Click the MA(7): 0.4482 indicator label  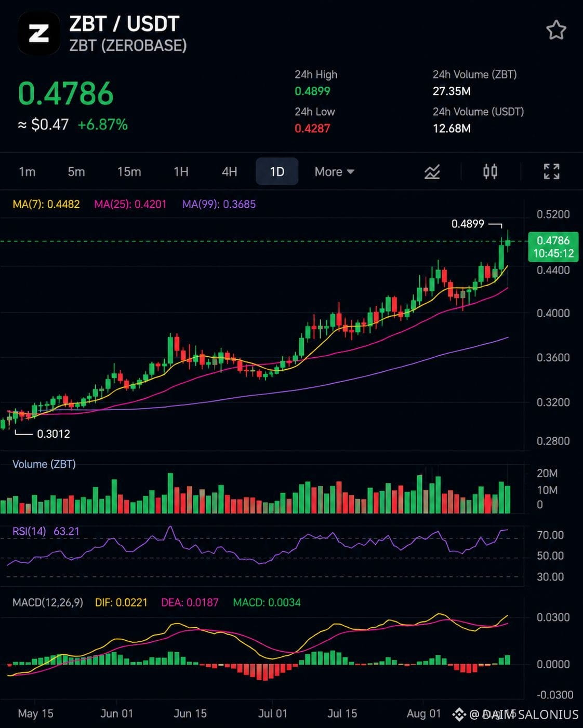[x=46, y=204]
